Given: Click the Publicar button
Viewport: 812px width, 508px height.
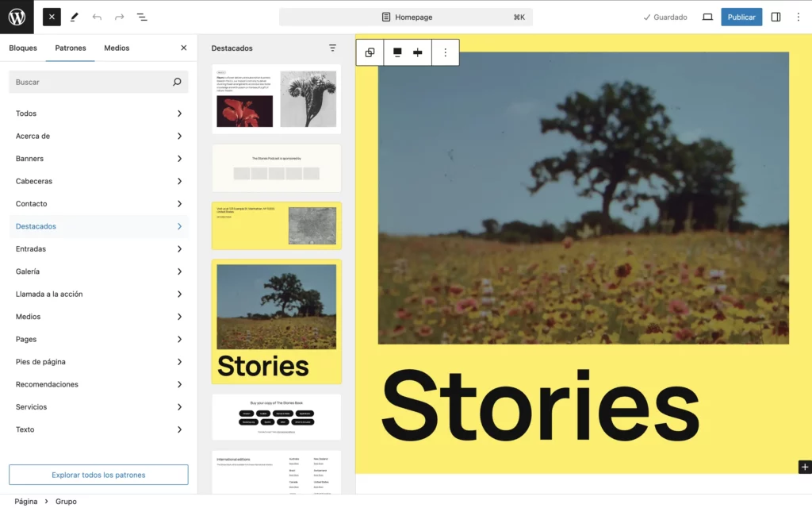Looking at the screenshot, I should (741, 17).
